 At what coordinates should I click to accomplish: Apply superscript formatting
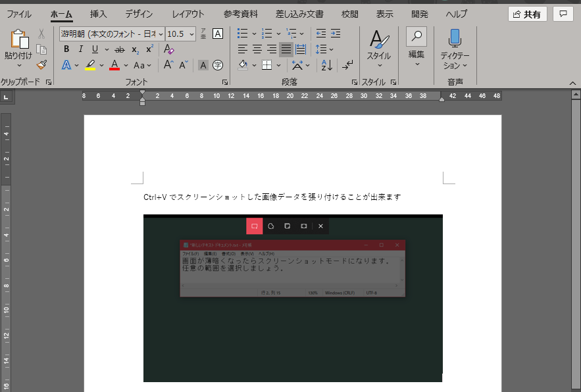click(150, 49)
